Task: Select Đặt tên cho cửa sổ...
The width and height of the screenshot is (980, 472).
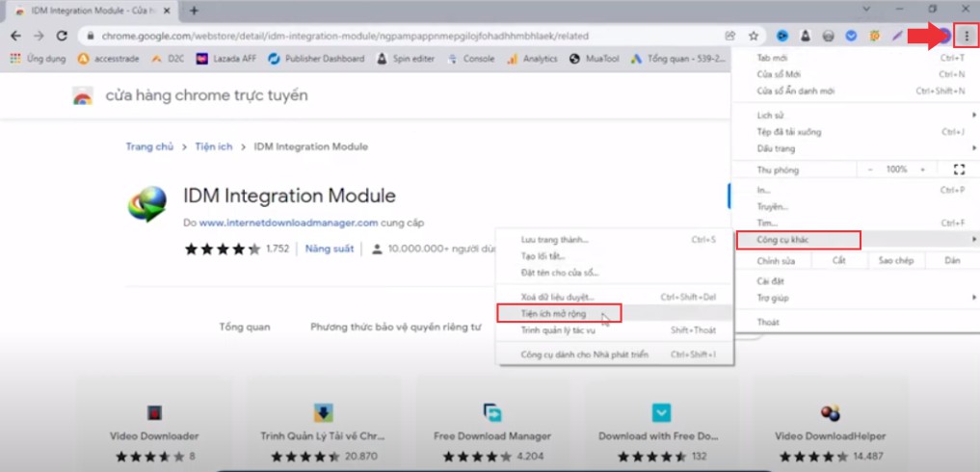Action: point(615,274)
